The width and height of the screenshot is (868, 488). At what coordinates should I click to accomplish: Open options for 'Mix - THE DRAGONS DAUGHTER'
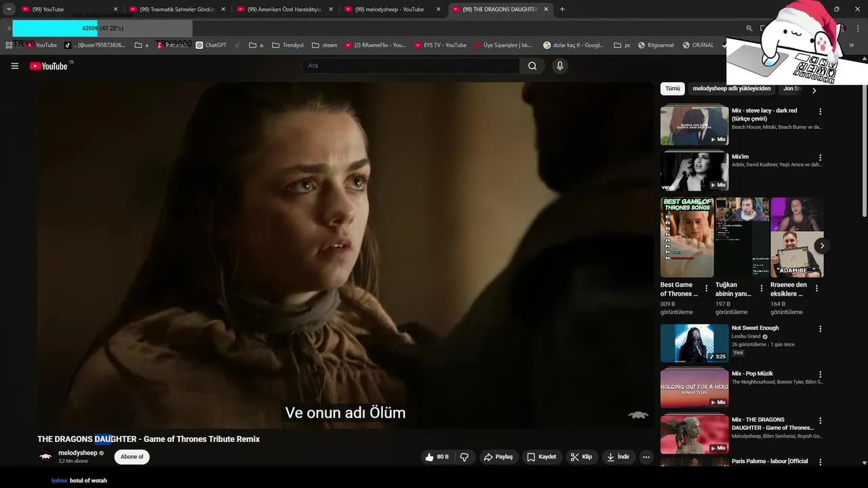(x=820, y=420)
